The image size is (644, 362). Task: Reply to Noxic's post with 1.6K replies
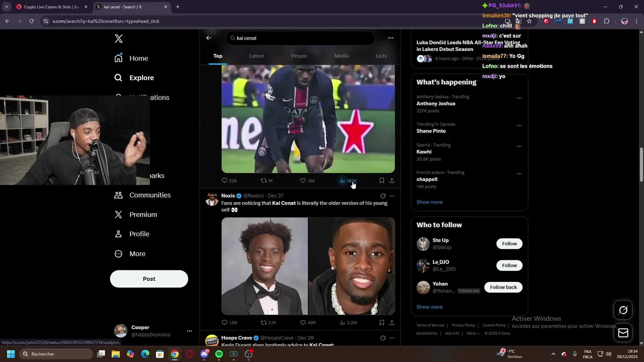pyautogui.click(x=229, y=323)
